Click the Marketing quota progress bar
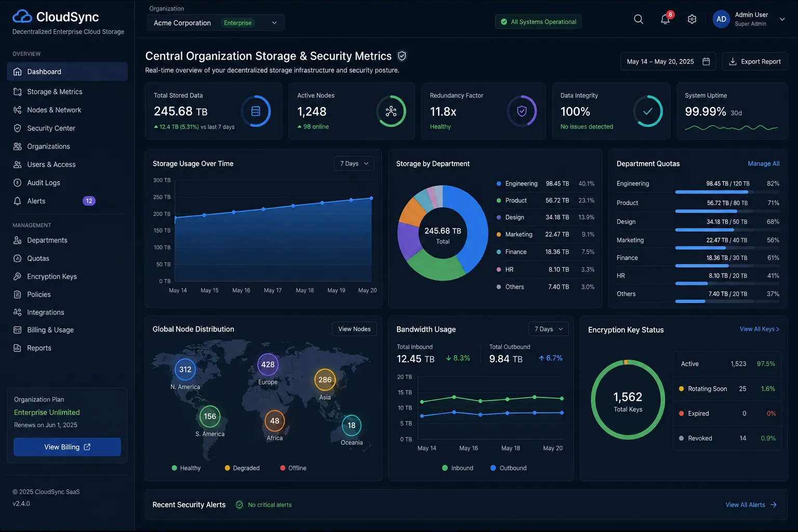This screenshot has width=798, height=532. tap(727, 248)
